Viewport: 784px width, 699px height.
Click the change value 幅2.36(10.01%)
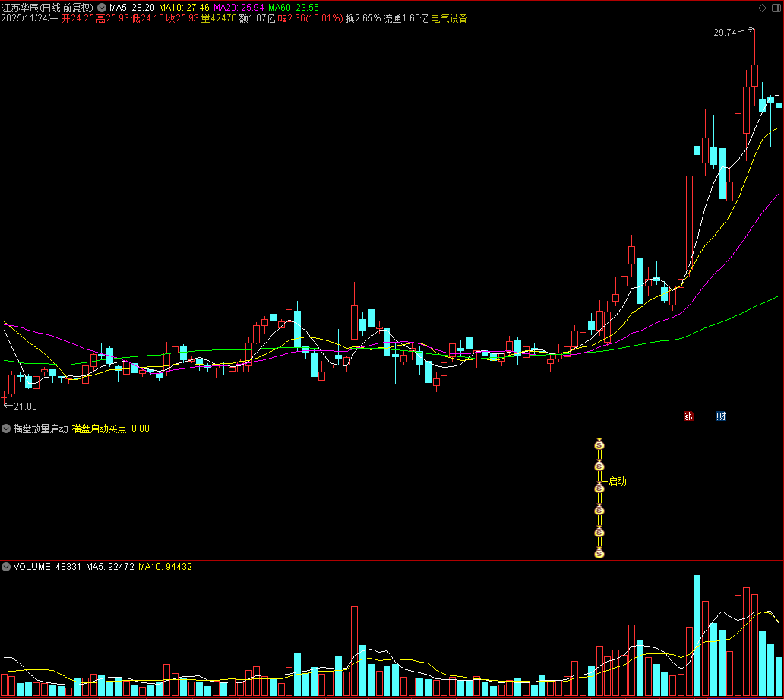310,18
